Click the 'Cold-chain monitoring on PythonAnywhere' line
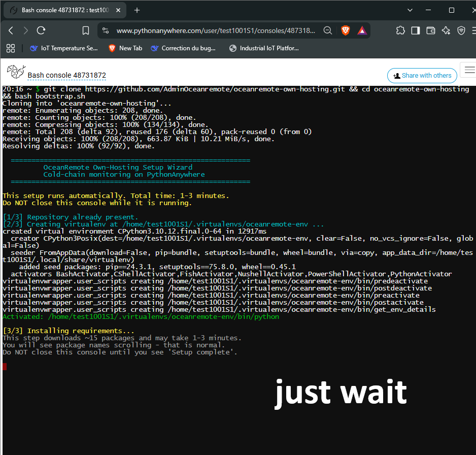The width and height of the screenshot is (476, 455). click(124, 175)
